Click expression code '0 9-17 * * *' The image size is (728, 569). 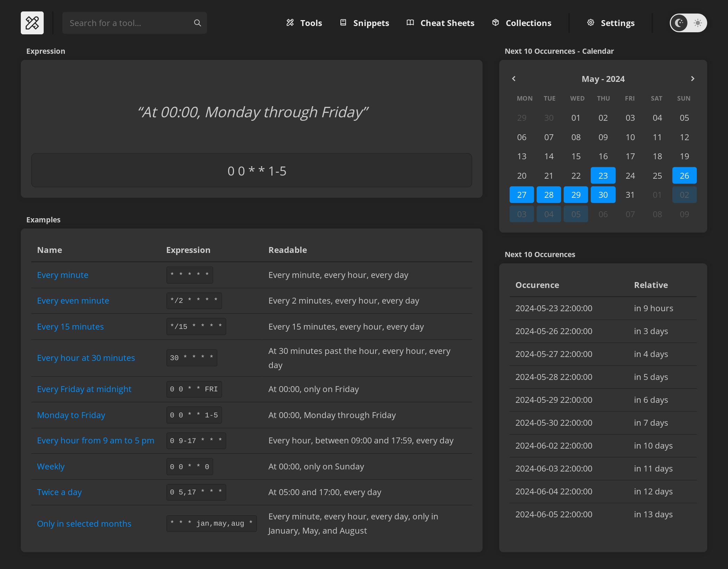(196, 441)
